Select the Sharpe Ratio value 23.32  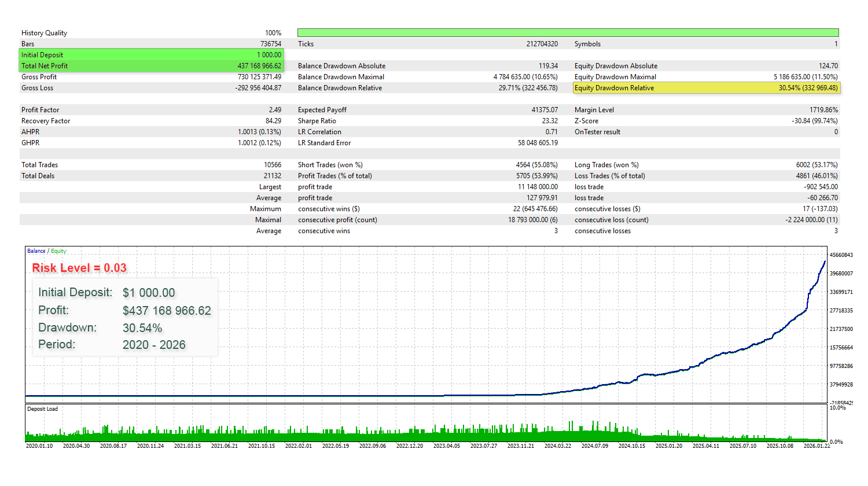pyautogui.click(x=550, y=121)
